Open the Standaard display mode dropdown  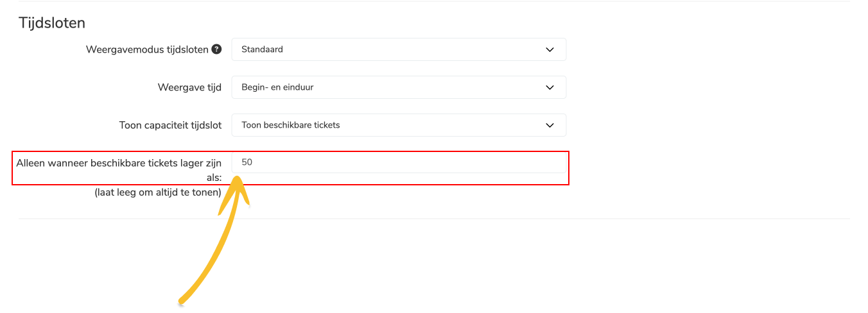pyautogui.click(x=399, y=49)
